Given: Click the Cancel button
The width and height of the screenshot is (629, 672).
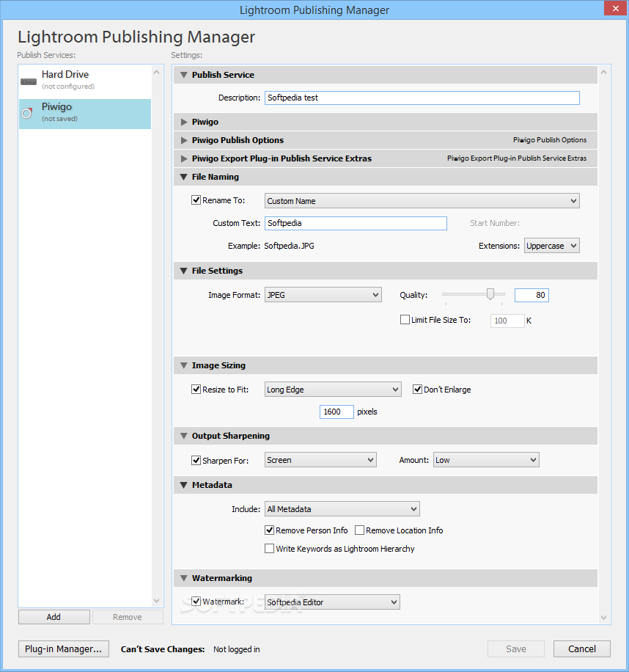Looking at the screenshot, I should (582, 649).
